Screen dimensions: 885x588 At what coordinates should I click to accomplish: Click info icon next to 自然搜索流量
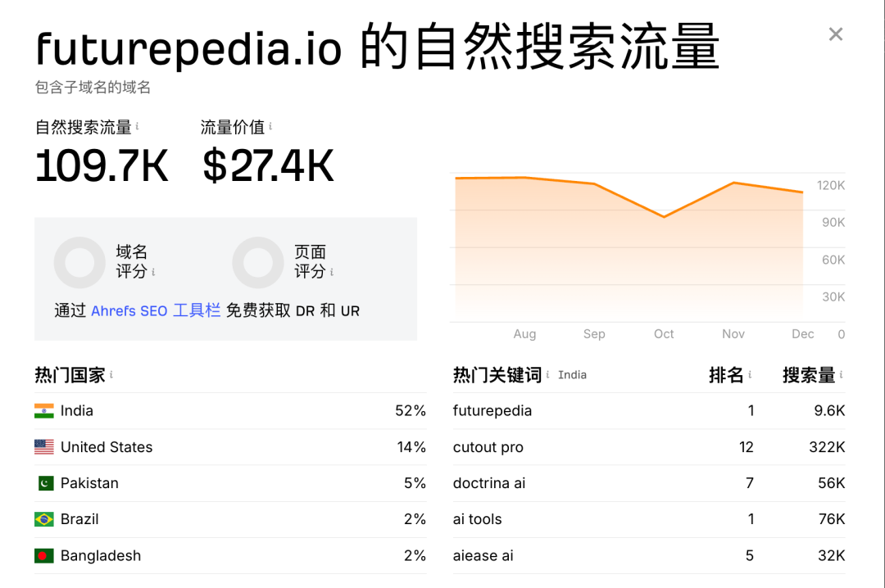(137, 127)
